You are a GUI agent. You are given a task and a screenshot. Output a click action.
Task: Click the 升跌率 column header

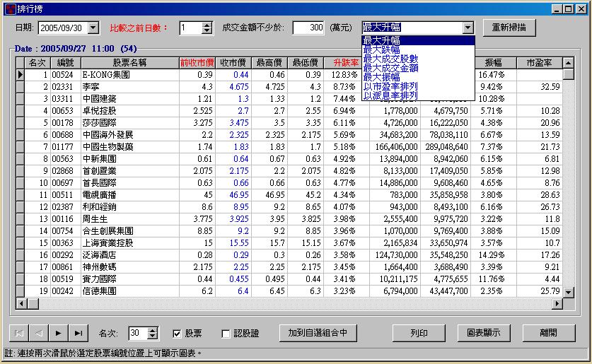pos(346,63)
